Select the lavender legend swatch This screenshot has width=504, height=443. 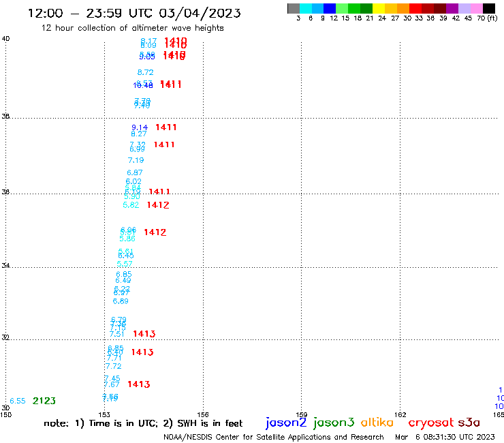[x=464, y=8]
